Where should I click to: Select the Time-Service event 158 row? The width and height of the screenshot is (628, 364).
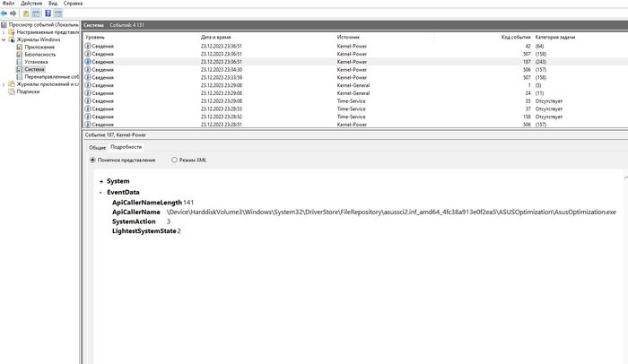(x=355, y=117)
